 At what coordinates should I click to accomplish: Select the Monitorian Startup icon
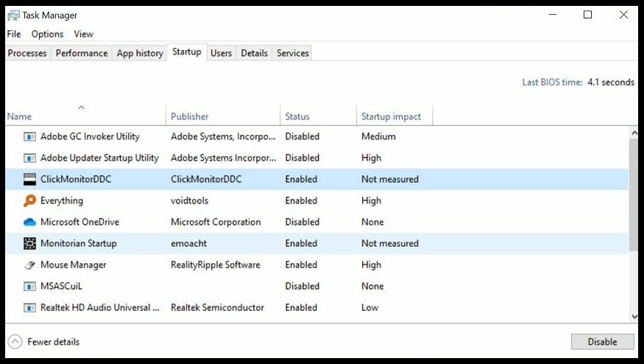pyautogui.click(x=29, y=243)
